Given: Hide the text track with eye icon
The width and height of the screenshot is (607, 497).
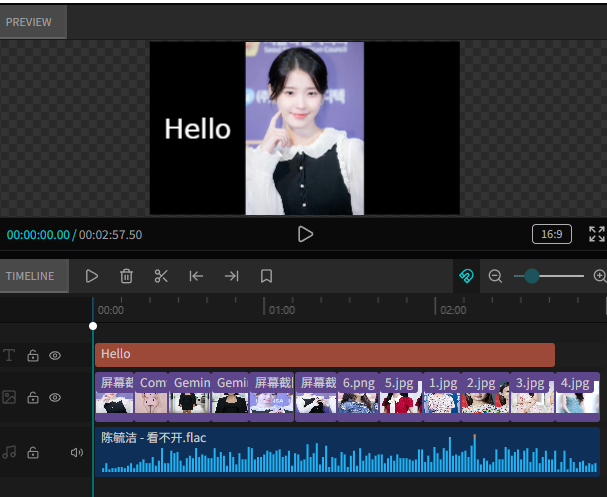Looking at the screenshot, I should click(55, 355).
